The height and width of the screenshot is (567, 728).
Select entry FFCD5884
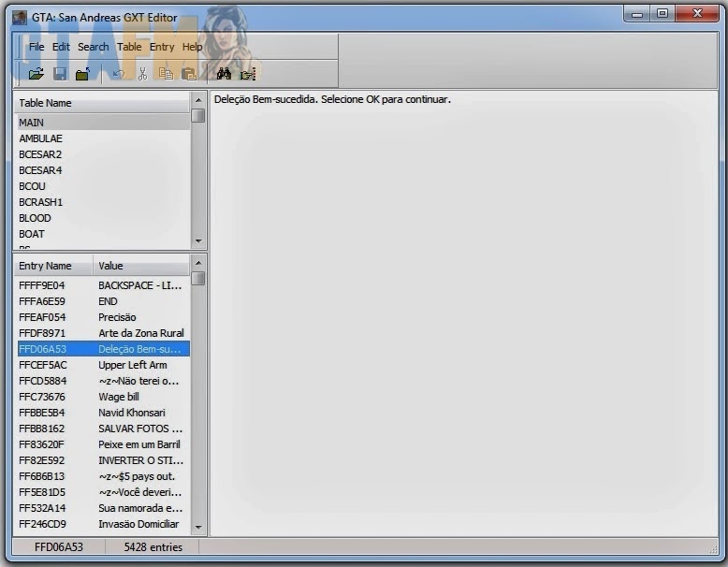click(x=103, y=381)
